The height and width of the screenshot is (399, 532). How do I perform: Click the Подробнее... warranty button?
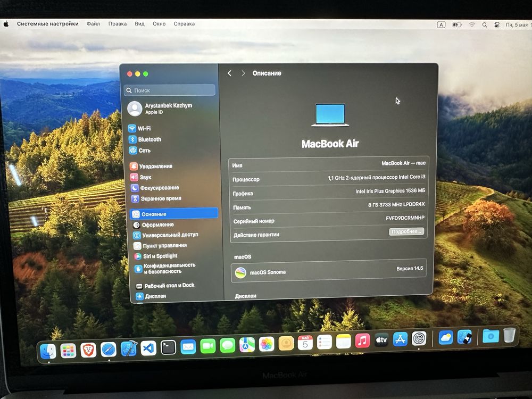406,231
